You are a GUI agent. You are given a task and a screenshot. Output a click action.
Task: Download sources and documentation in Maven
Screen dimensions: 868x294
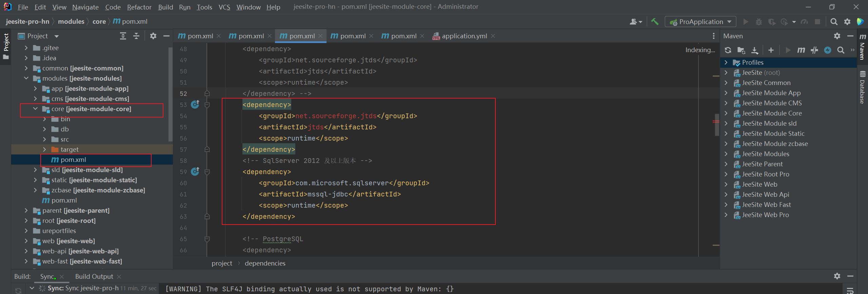(x=755, y=50)
